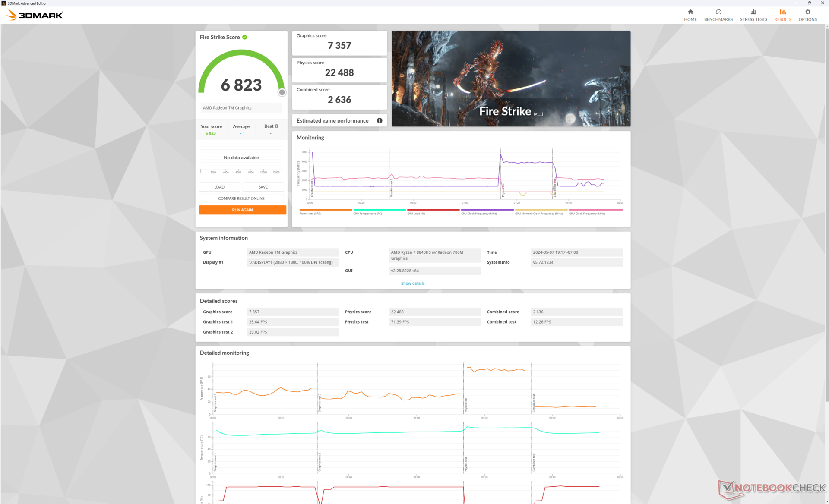Viewport: 829px width, 504px height.
Task: Click the 3DMark logo
Action: coord(35,15)
